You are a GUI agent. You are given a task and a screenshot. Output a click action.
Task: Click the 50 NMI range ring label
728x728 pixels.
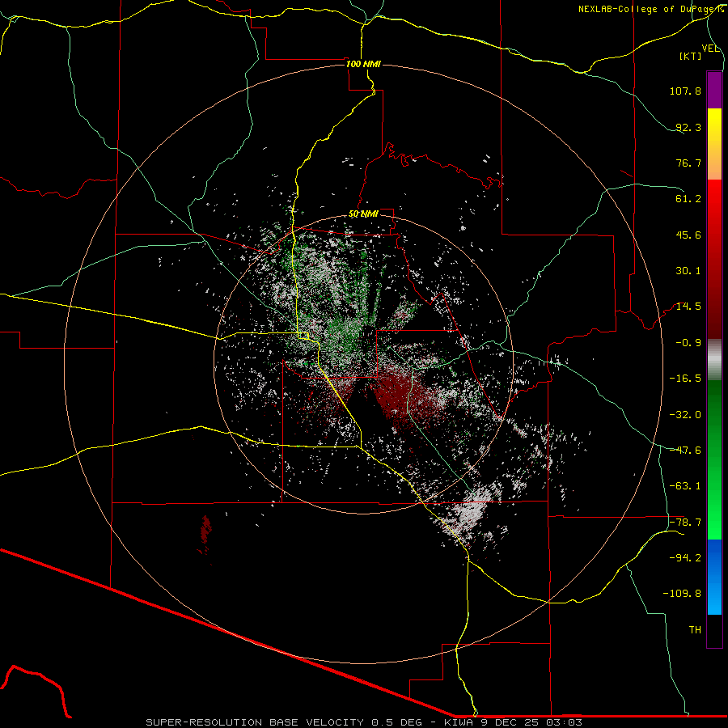pos(363,214)
